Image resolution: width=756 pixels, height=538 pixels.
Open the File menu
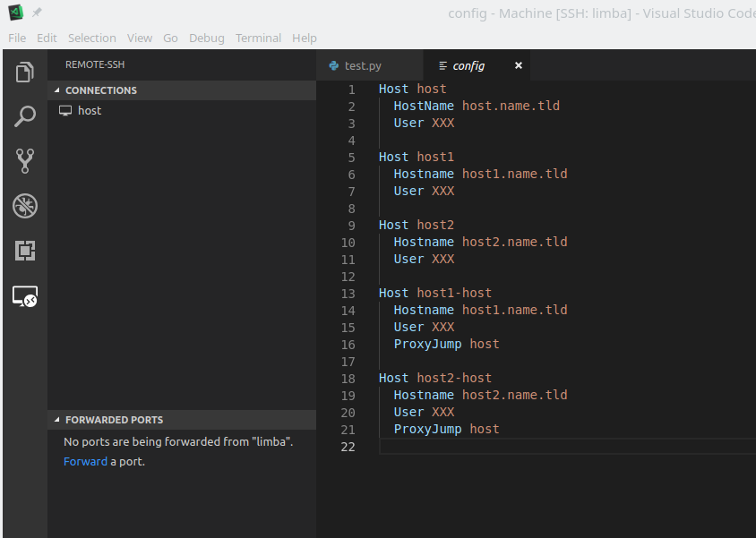coord(17,38)
